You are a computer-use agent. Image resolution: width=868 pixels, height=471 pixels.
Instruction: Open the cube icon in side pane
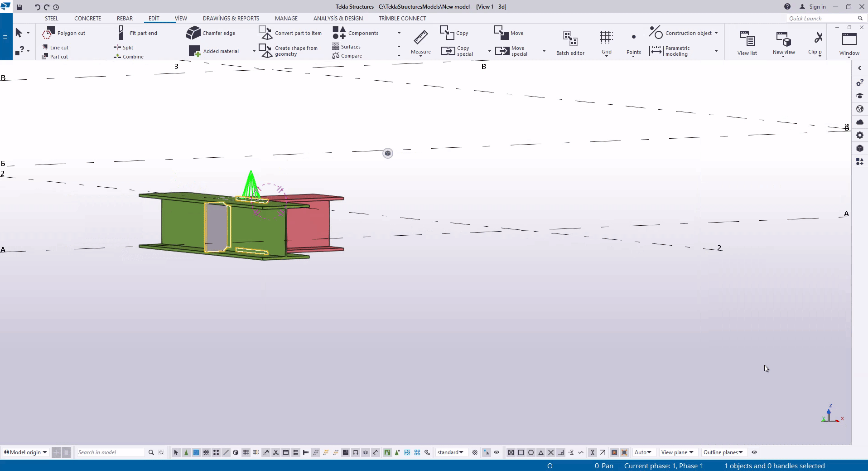(x=859, y=148)
